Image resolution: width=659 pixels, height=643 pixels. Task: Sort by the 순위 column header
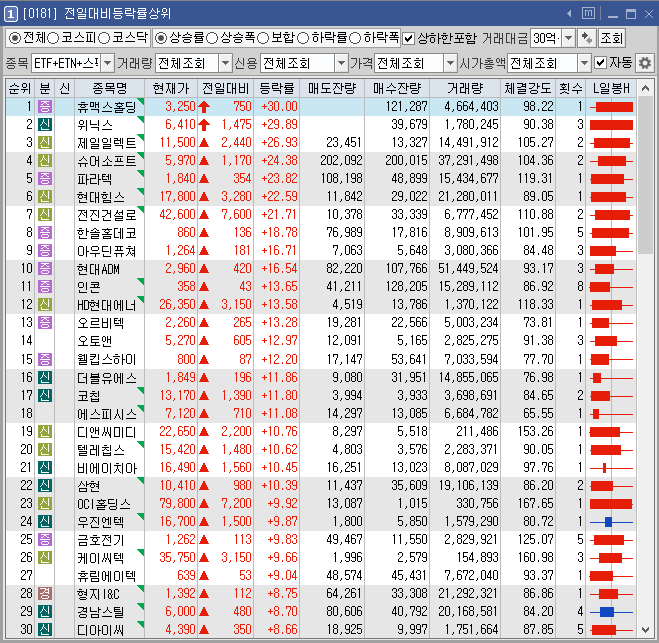[x=20, y=88]
